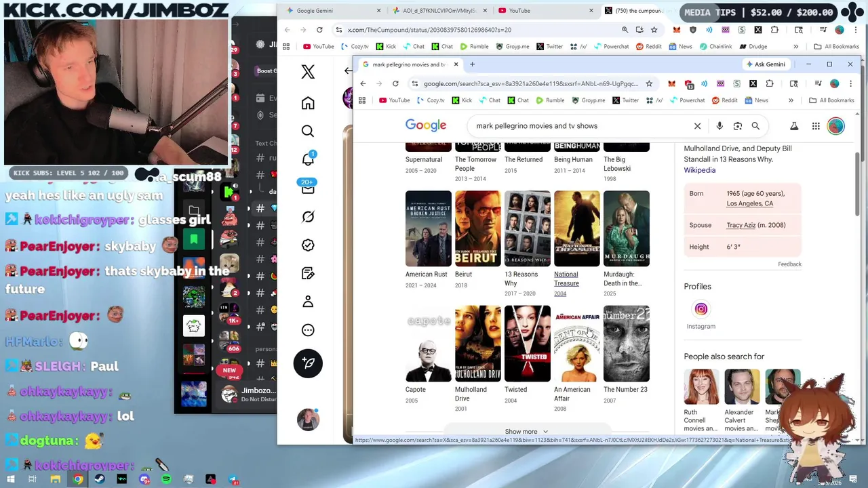Switch to the YouTube tab
This screenshot has width=868, height=488.
(x=542, y=11)
